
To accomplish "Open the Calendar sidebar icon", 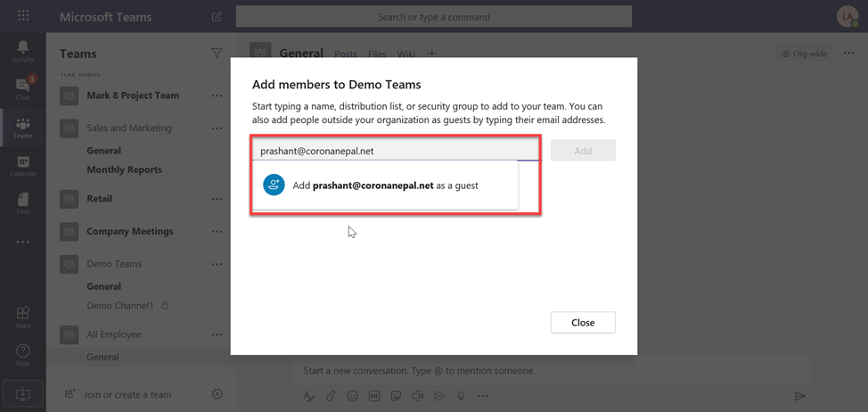I will pos(23,166).
